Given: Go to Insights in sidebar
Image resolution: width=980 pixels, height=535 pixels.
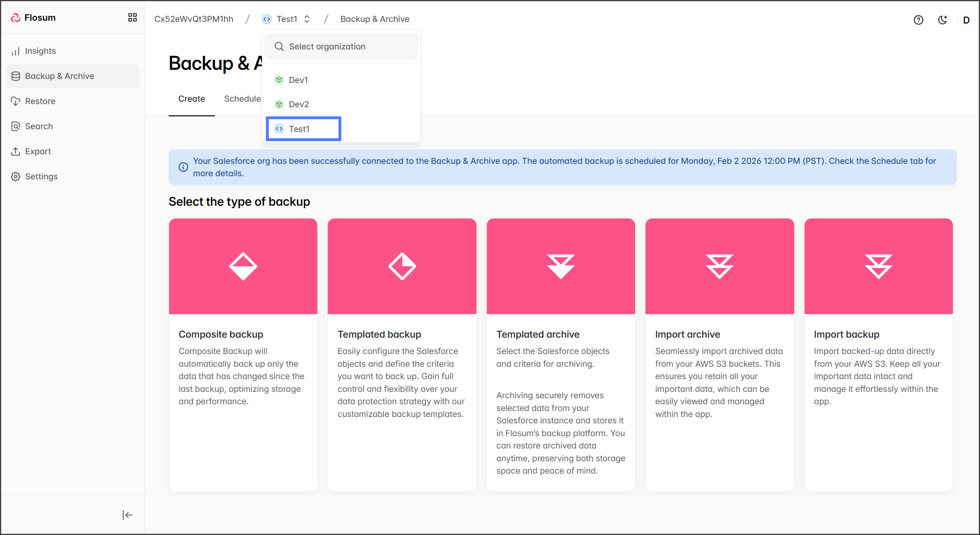Looking at the screenshot, I should click(x=40, y=51).
